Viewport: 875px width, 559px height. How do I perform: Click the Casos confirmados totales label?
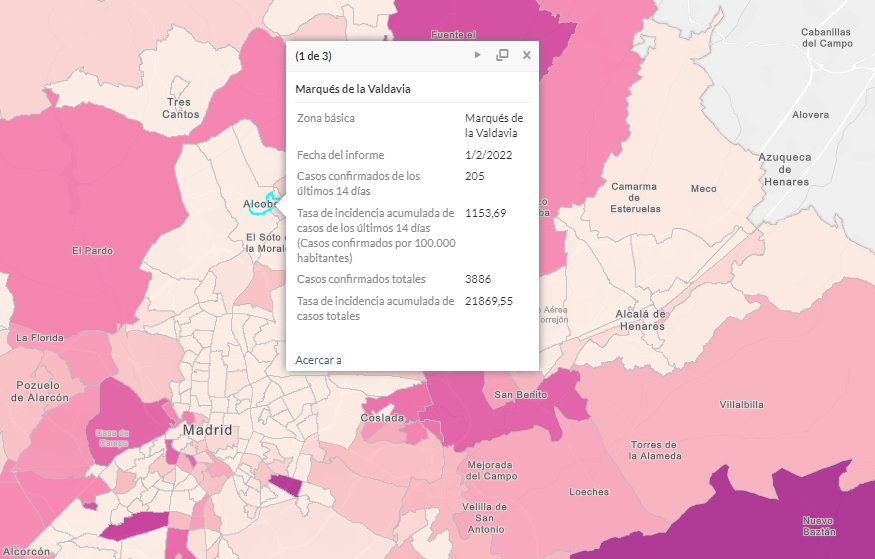coord(361,278)
